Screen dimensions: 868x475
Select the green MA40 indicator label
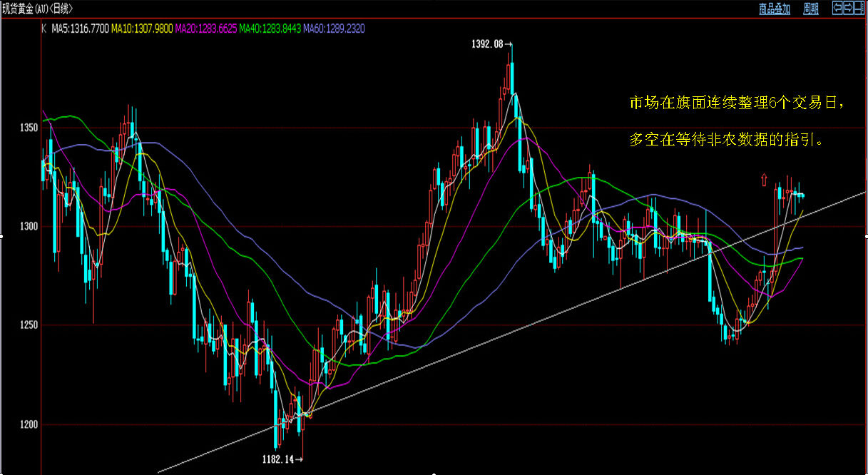click(270, 29)
